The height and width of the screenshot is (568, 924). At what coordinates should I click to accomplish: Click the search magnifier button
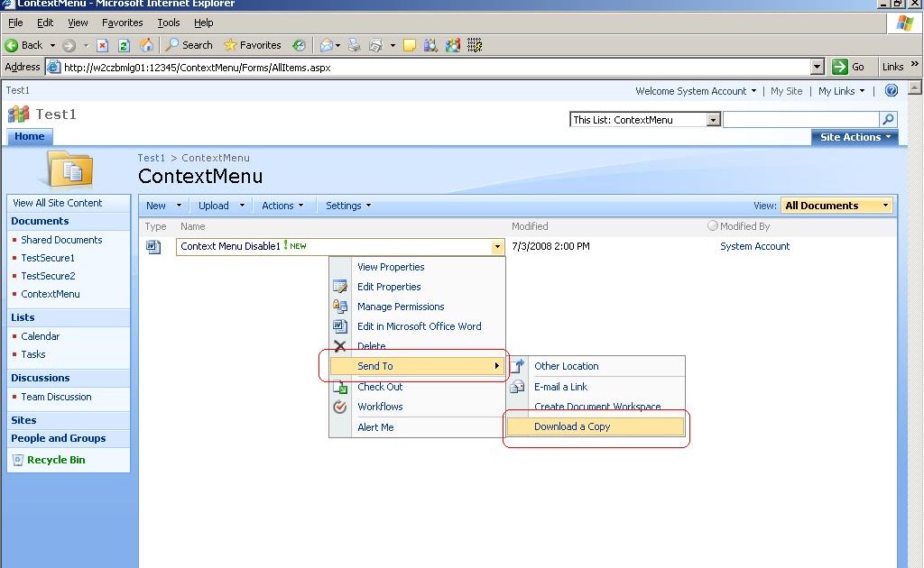(x=888, y=120)
